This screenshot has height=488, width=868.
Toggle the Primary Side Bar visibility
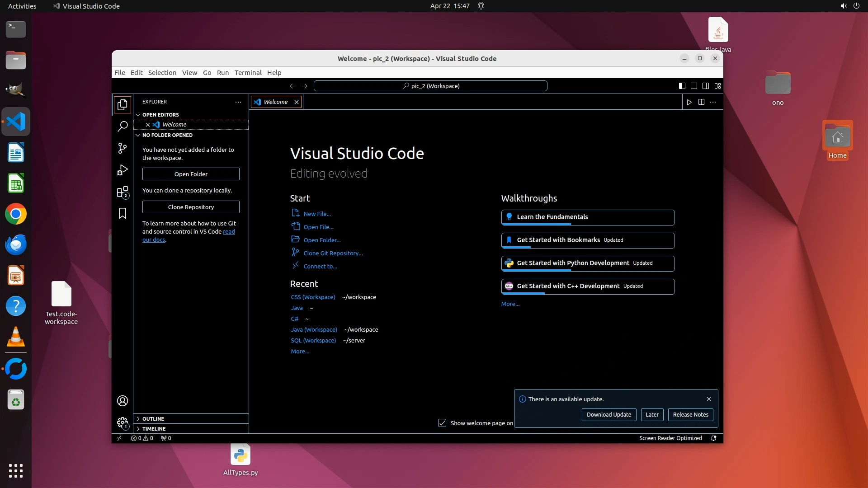pyautogui.click(x=682, y=86)
